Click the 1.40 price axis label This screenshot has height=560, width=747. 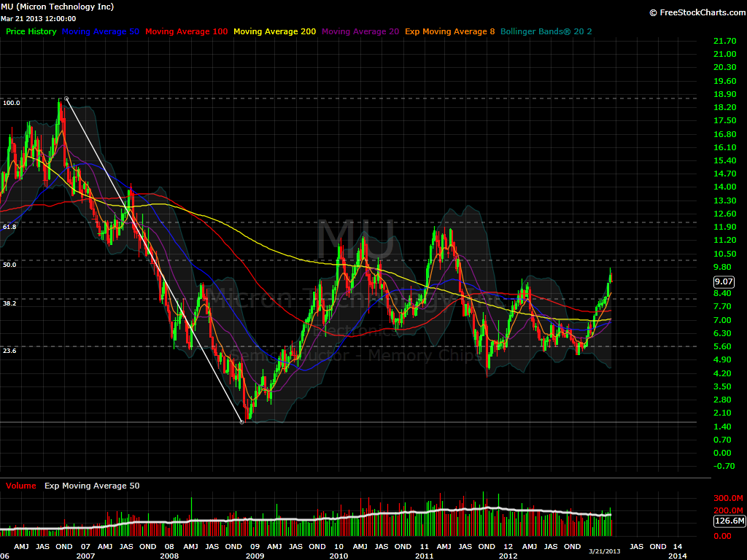coord(722,427)
